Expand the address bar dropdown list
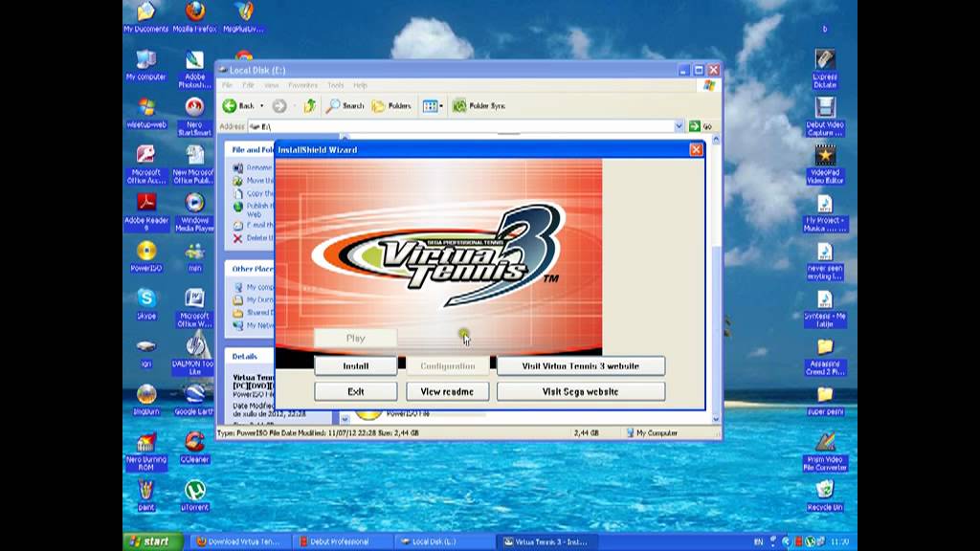Screen dimensions: 980x551 tap(679, 124)
